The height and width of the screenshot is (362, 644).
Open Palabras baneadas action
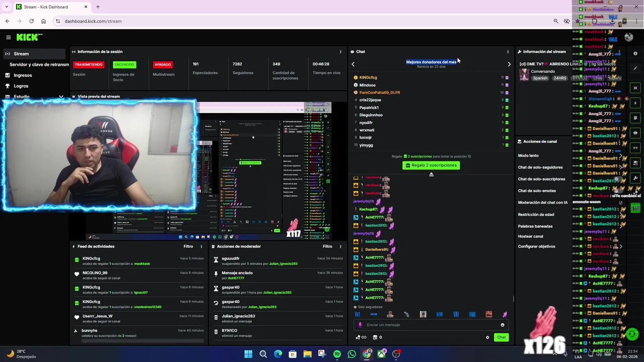[535, 226]
